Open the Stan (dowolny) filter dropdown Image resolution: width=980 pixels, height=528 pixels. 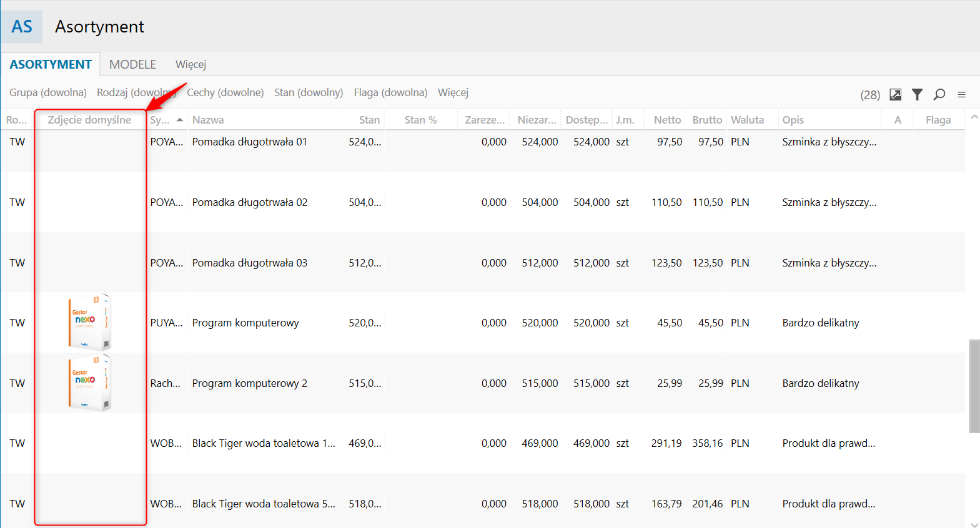coord(309,92)
